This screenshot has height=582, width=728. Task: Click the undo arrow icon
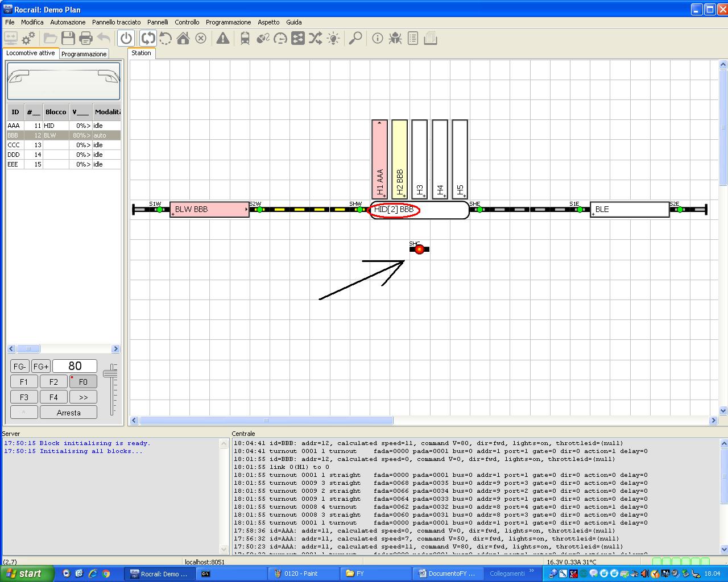click(x=104, y=38)
